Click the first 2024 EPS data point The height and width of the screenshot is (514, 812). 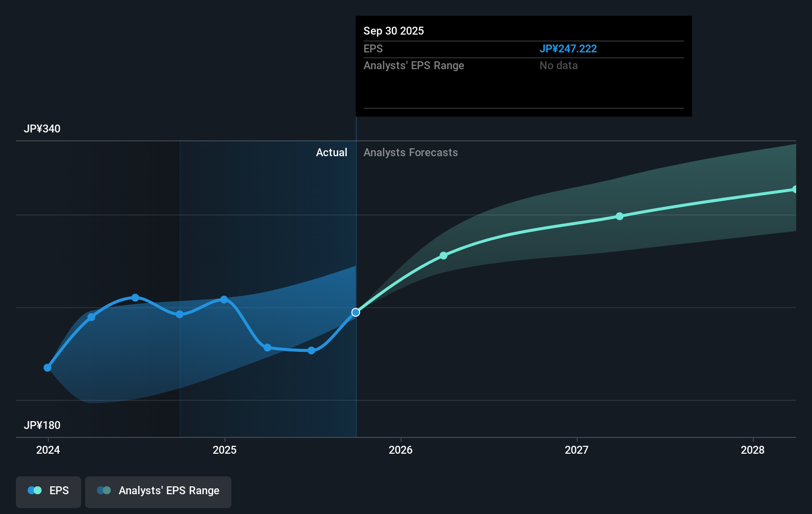(47, 367)
